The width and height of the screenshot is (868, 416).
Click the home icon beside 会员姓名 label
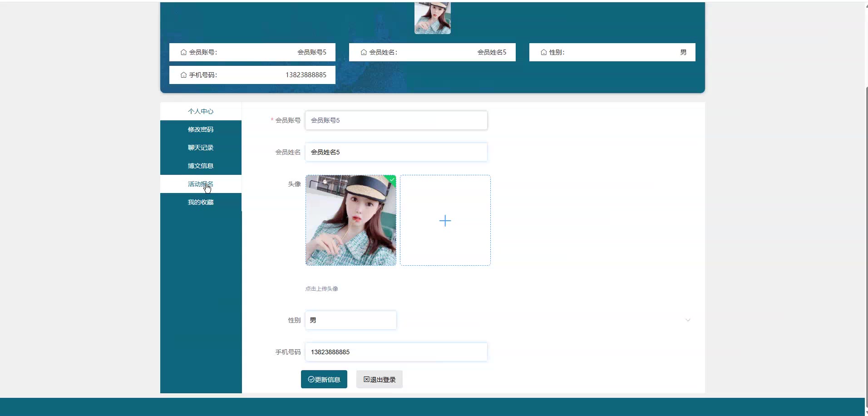tap(364, 52)
